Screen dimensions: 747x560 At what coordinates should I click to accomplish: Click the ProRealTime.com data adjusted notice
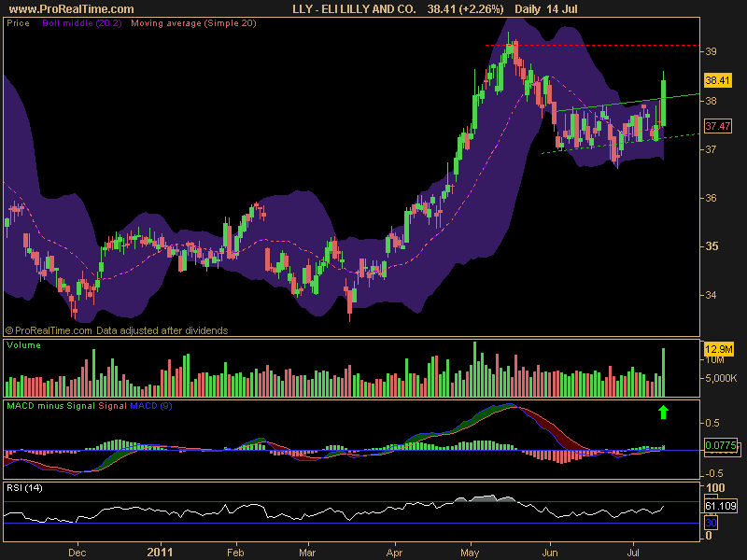pos(117,330)
